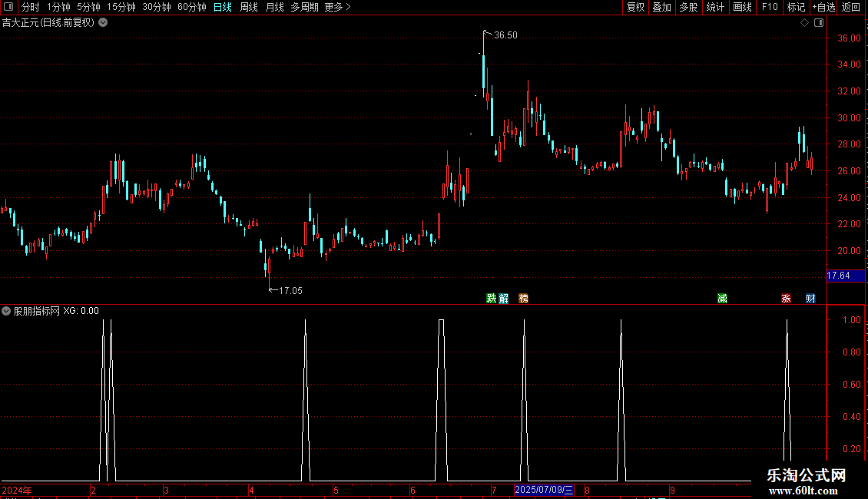Click month 6 marker on timeline
Screen dimensions: 868x499
412,490
